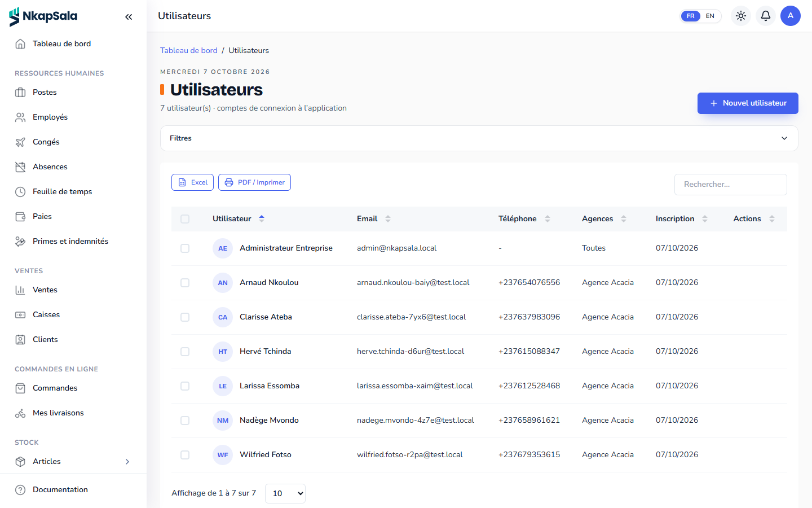Click the Employés people icon
The width and height of the screenshot is (812, 508).
click(x=20, y=117)
